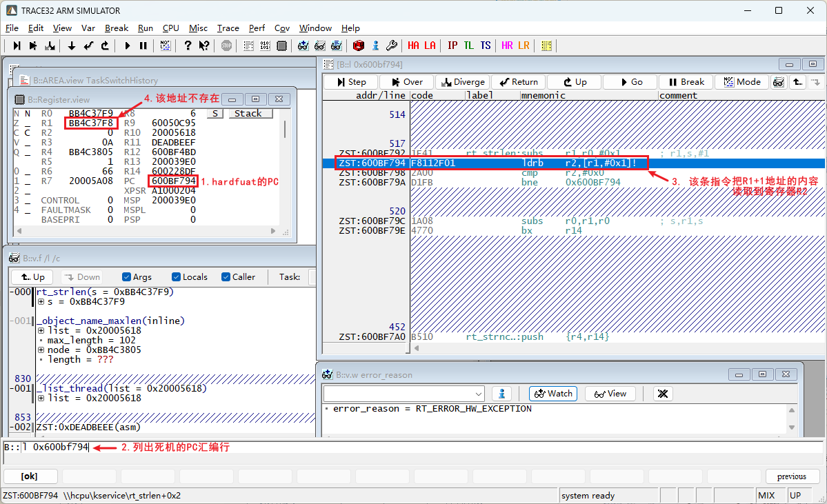Click the watch window scroll down arrow
This screenshot has height=504, width=827.
click(792, 427)
